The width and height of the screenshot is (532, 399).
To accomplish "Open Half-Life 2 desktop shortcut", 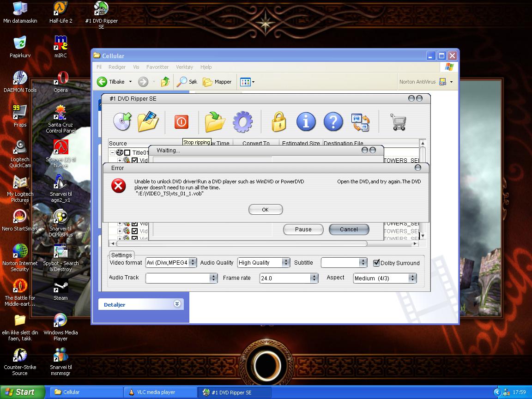I will [x=61, y=12].
